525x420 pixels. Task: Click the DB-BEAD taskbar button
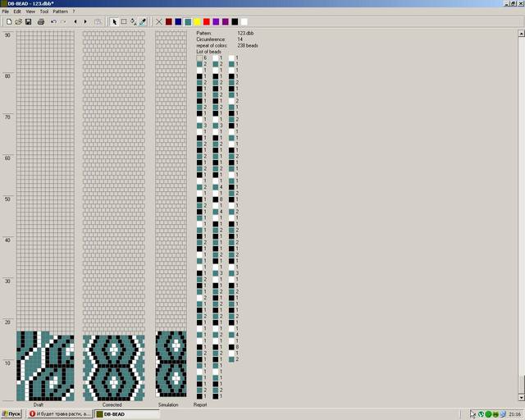tap(126, 414)
